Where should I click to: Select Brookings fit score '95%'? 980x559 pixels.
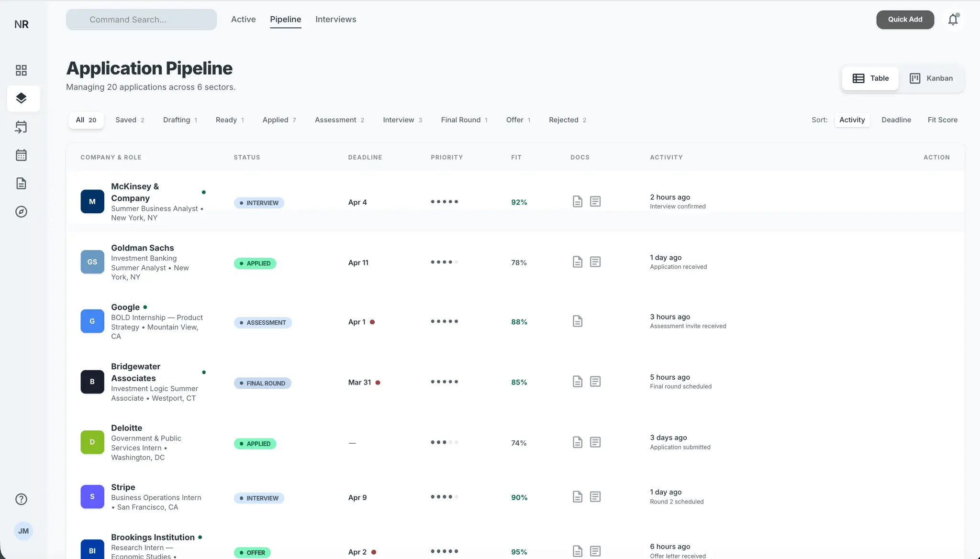519,552
